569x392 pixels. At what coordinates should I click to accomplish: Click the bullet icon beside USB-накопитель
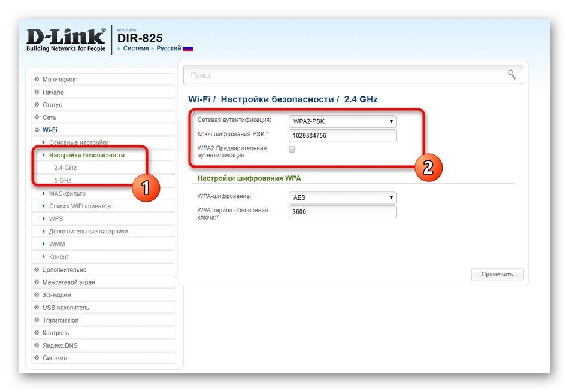tap(37, 308)
